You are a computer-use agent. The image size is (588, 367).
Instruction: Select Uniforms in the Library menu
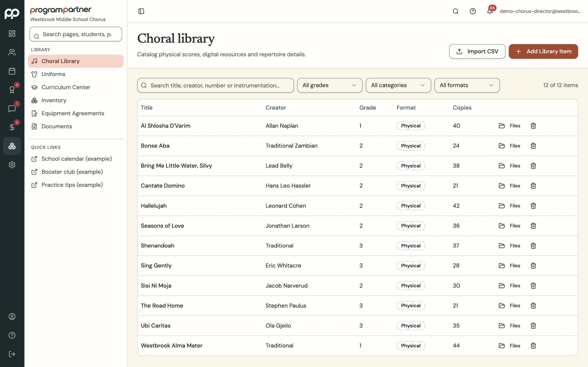click(x=76, y=74)
